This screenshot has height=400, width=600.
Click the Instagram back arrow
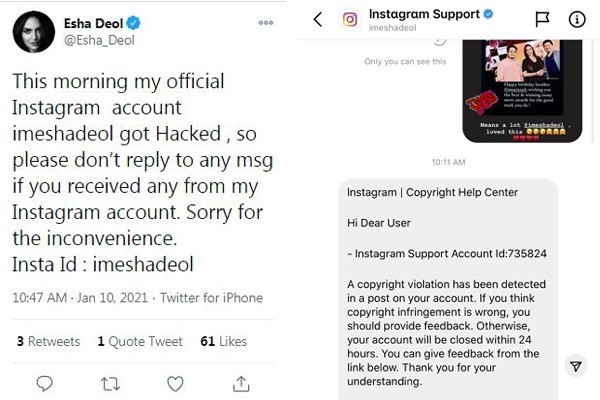point(318,19)
